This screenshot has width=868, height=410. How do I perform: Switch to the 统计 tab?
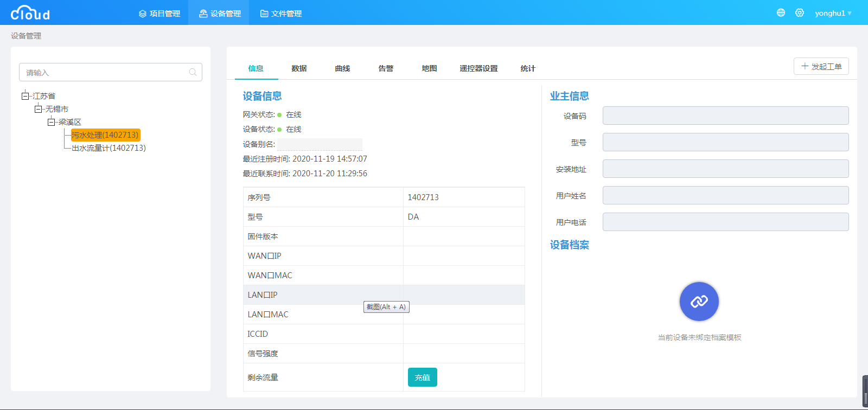pos(528,68)
